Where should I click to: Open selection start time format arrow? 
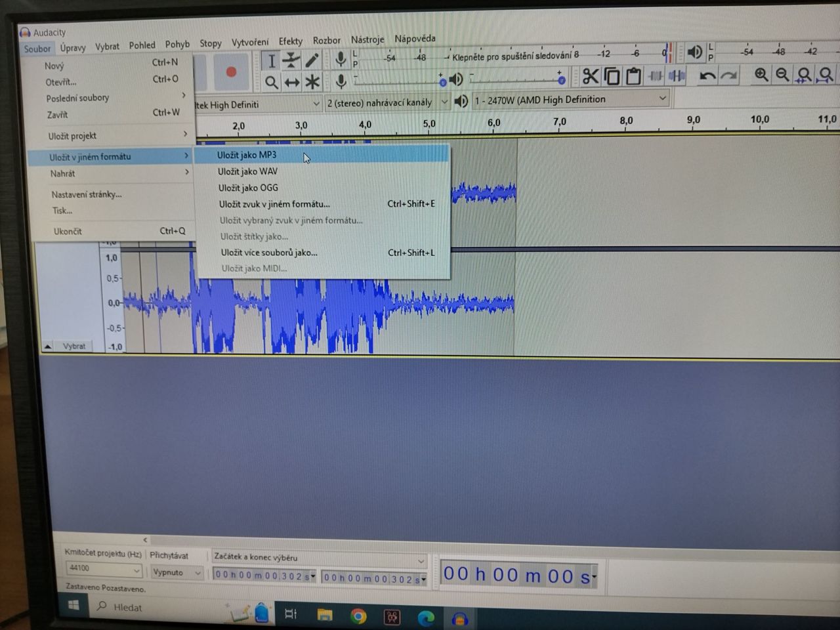point(313,576)
